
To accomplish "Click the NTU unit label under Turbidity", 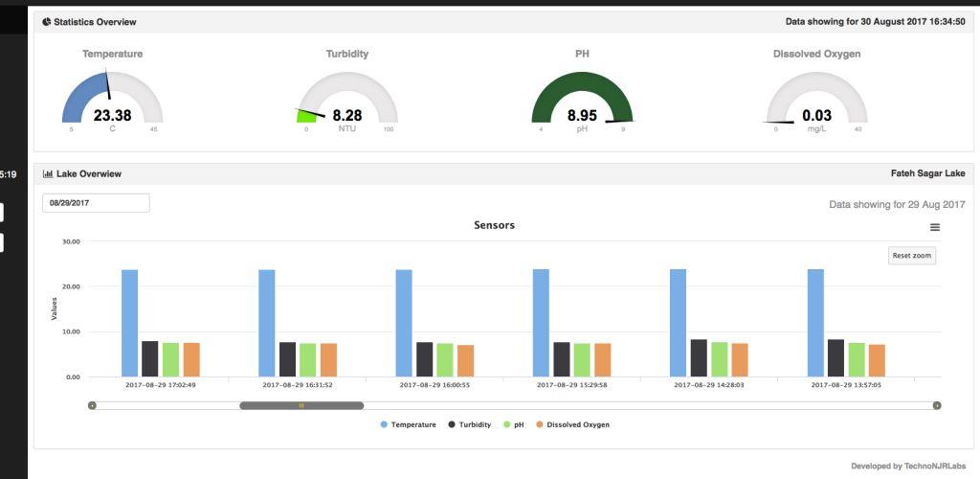I will point(346,128).
